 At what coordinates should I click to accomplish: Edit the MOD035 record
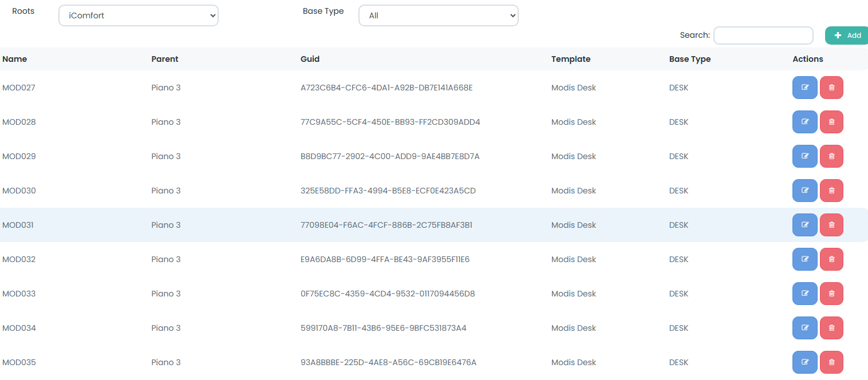[804, 362]
